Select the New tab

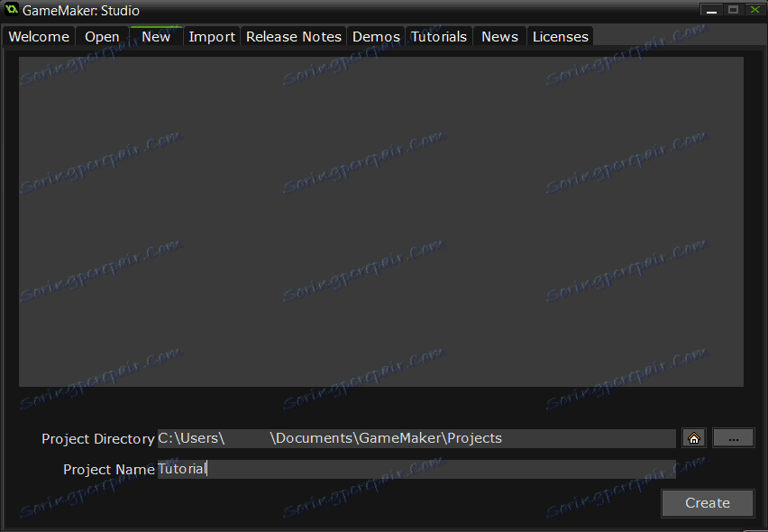[x=156, y=36]
